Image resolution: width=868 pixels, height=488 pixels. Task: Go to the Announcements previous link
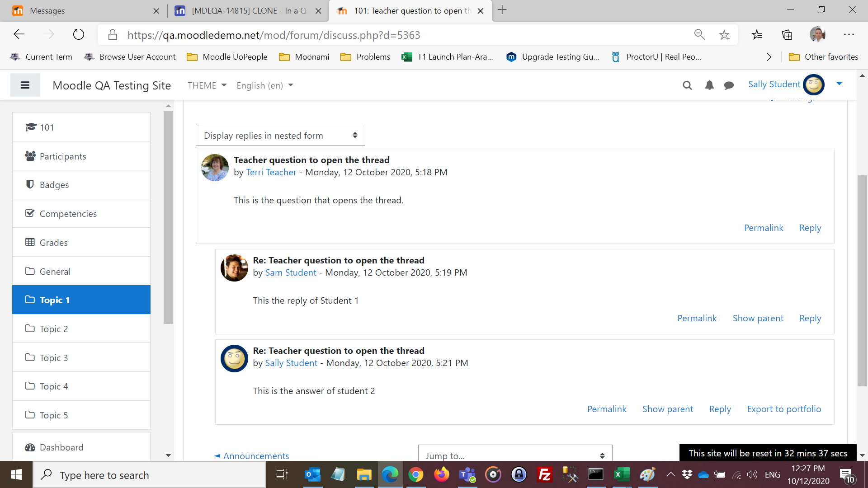[x=252, y=455]
